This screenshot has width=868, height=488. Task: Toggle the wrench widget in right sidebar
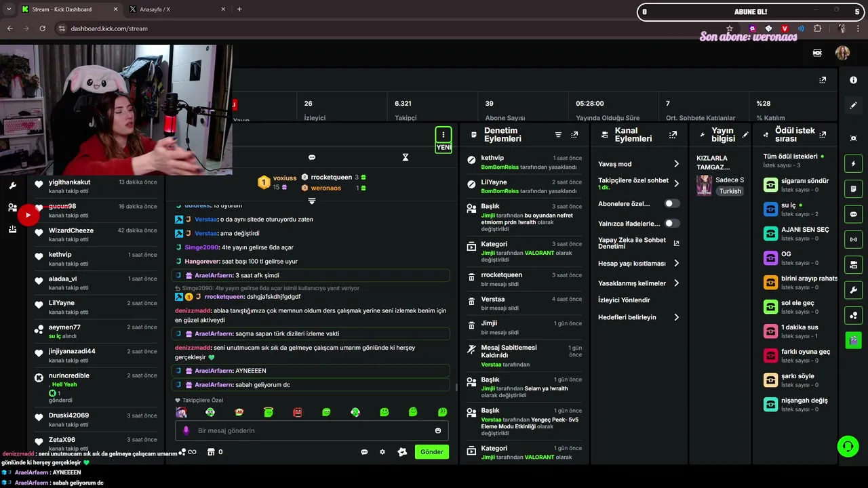(x=854, y=290)
